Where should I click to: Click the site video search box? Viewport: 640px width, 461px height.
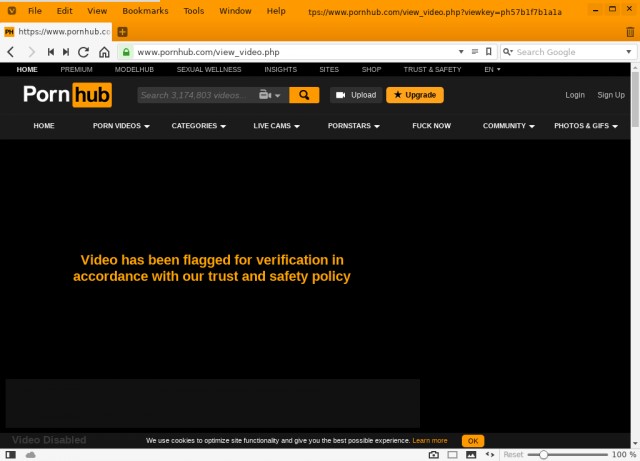pos(197,95)
